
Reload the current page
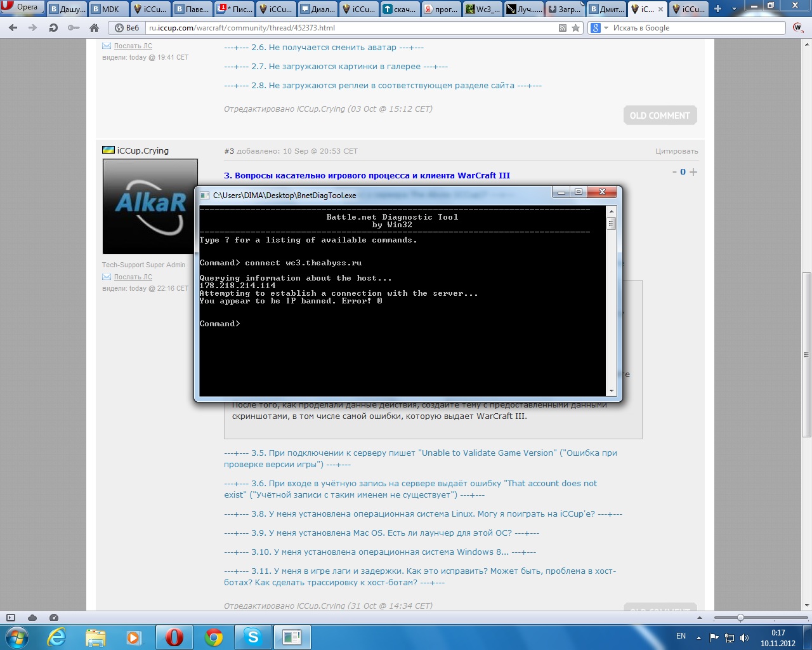tap(53, 28)
